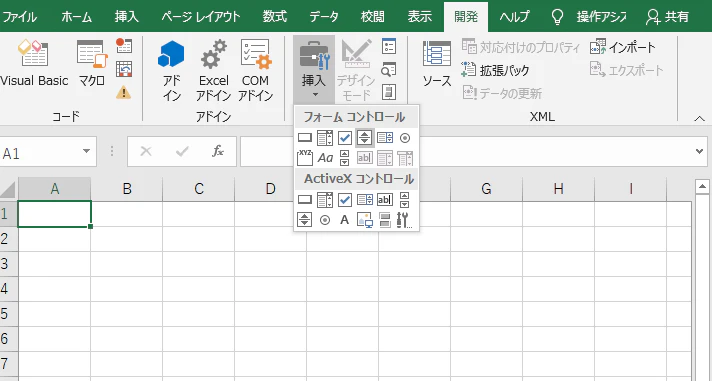Select ActiveX scroll bar icon
This screenshot has width=712, height=381.
[405, 199]
